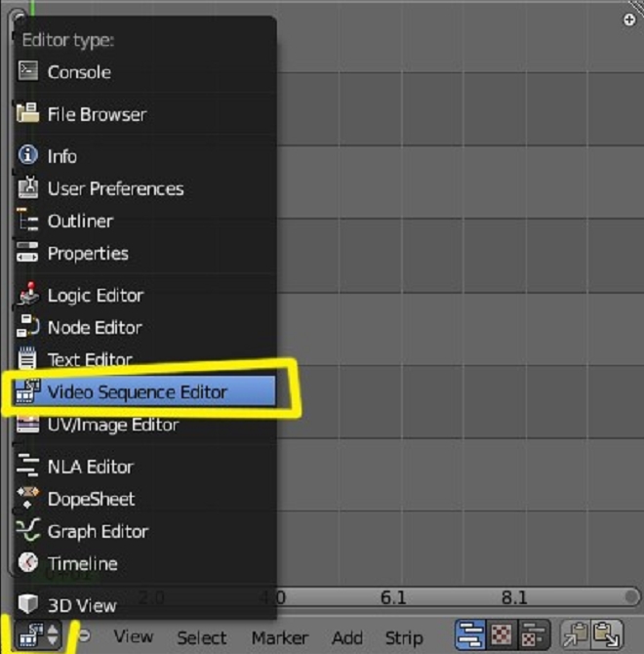Toggle image preview display mode
This screenshot has width=644, height=654.
tap(502, 635)
